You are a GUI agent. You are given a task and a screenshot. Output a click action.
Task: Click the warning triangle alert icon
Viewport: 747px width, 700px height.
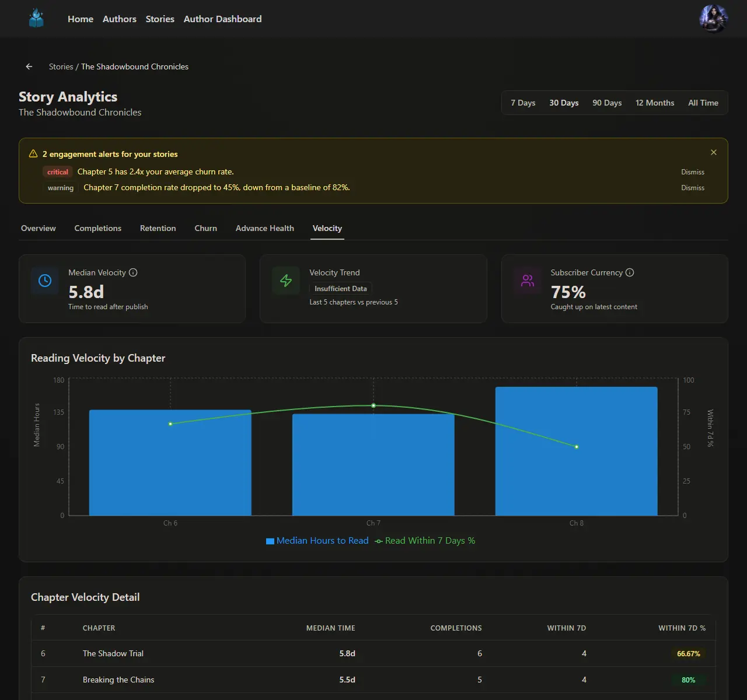33,154
